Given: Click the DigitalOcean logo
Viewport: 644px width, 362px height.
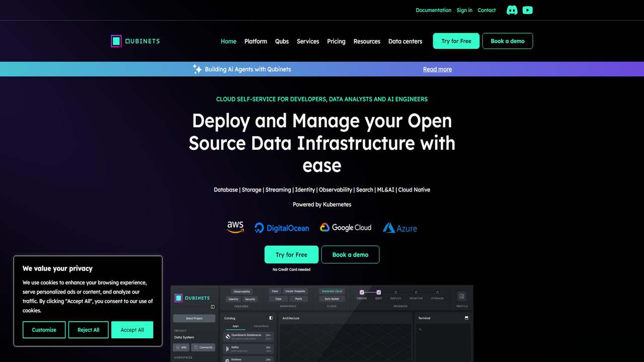Looking at the screenshot, I should coord(282,228).
